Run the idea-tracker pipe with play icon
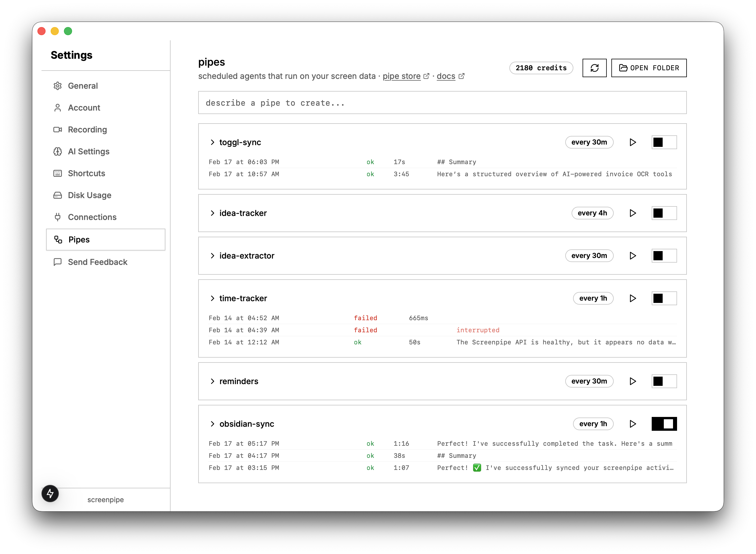Viewport: 756px width, 554px height. point(632,213)
